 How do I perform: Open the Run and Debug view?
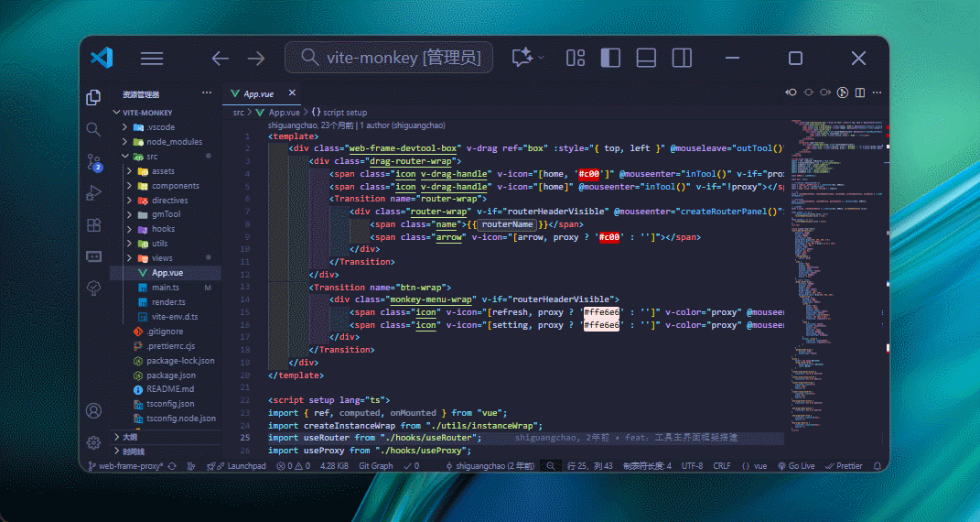93,193
